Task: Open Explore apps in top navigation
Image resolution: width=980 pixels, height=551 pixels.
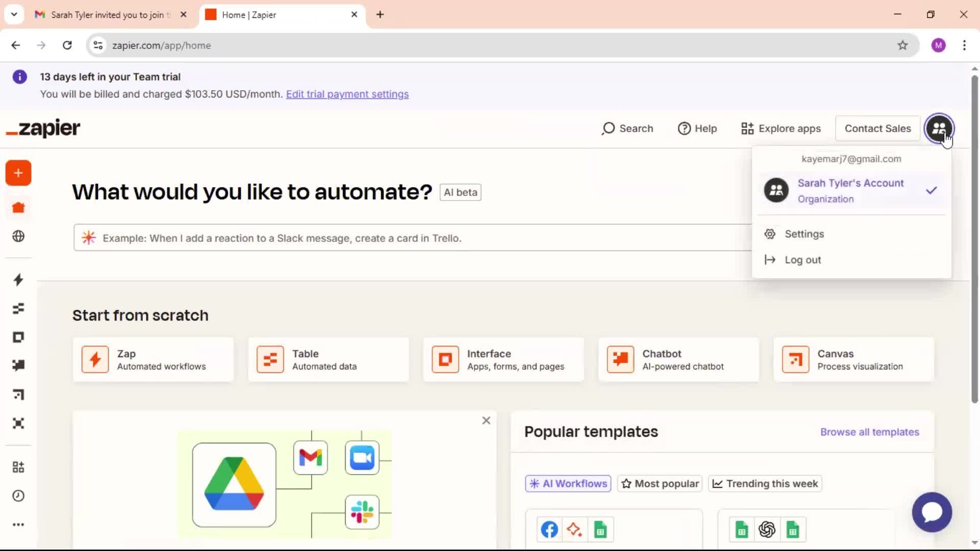Action: pos(781,129)
